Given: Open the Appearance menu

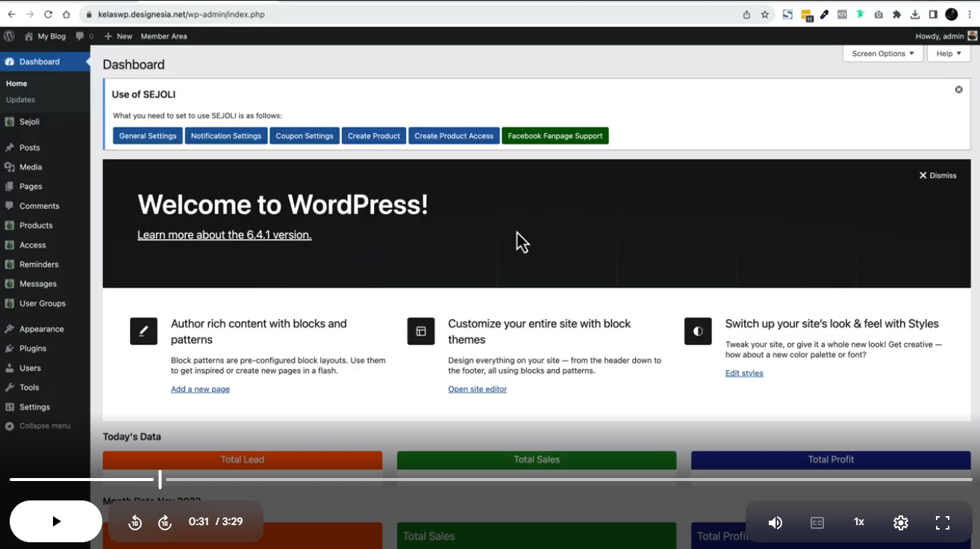Looking at the screenshot, I should tap(45, 329).
